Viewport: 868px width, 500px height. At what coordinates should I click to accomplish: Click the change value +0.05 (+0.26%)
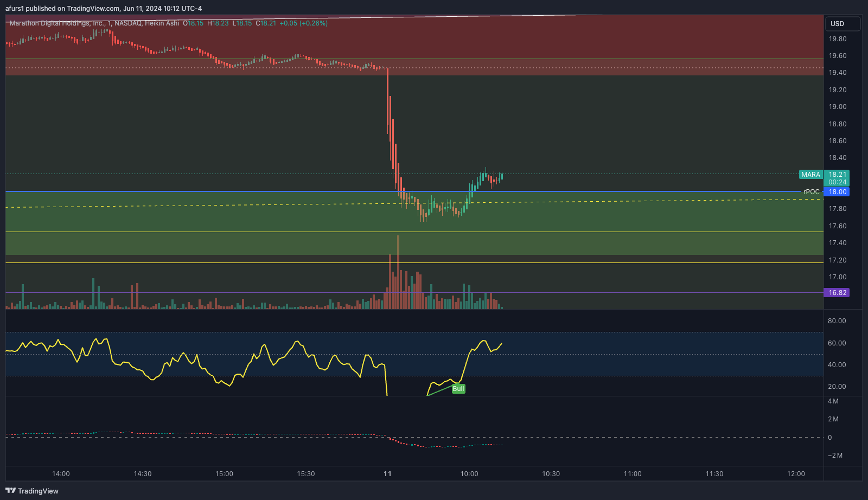pos(304,23)
